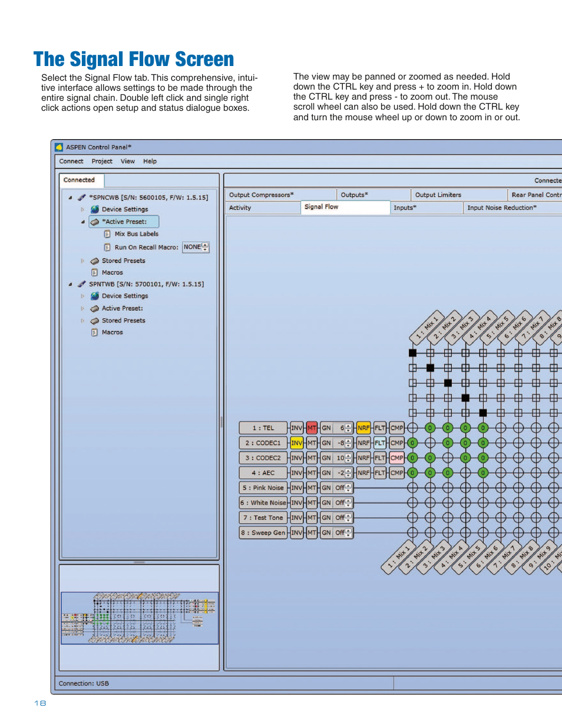Image resolution: width=562 pixels, height=728 pixels.
Task: Open the Connect menu
Action: click(x=71, y=161)
